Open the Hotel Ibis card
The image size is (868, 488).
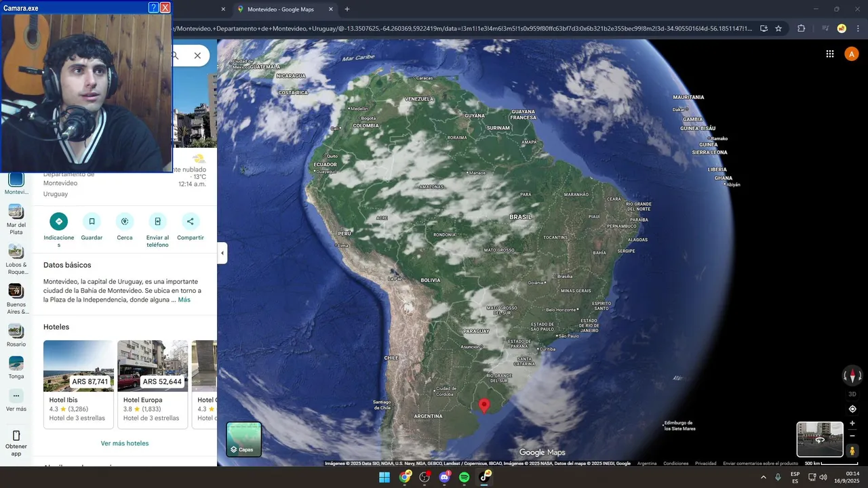tap(79, 384)
